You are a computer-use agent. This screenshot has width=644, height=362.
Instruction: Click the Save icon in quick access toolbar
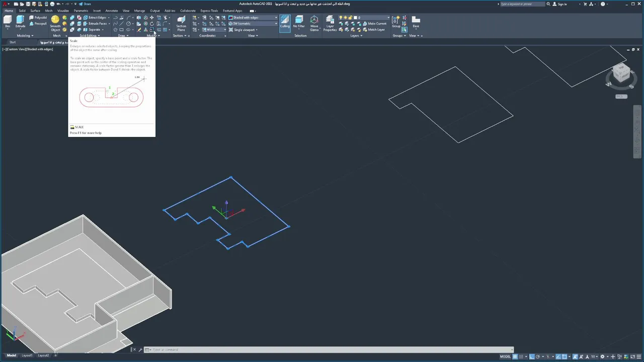coord(28,4)
